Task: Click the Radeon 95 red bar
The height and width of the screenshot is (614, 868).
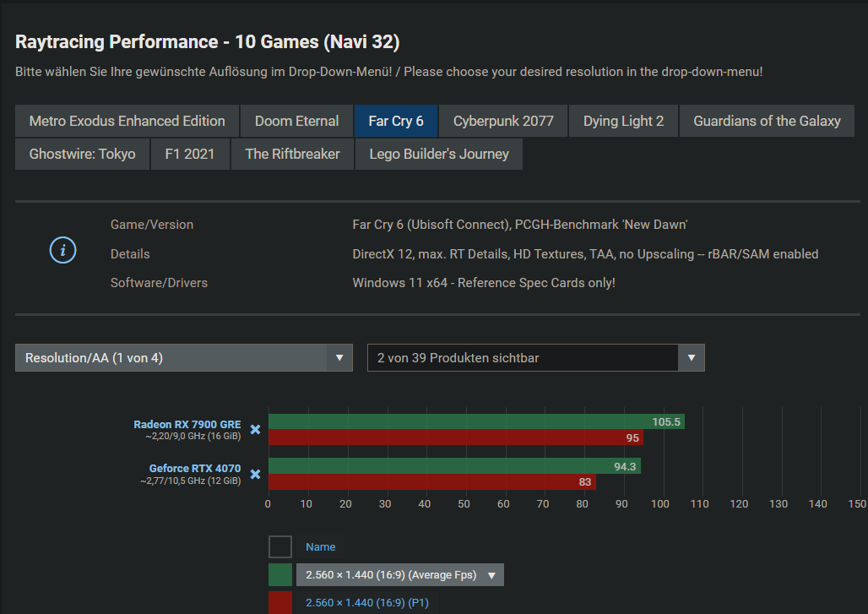Action: [x=456, y=437]
